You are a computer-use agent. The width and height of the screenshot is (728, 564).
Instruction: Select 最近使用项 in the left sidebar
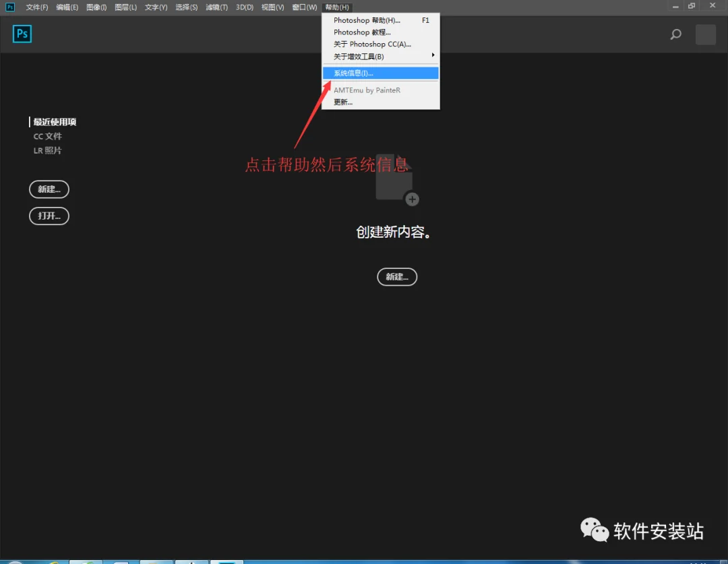[55, 122]
